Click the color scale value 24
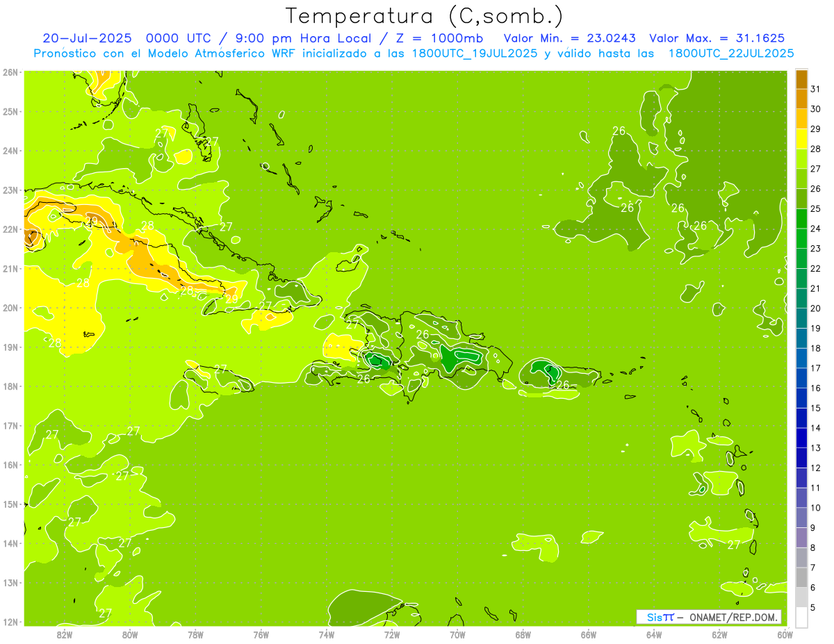 click(x=816, y=229)
